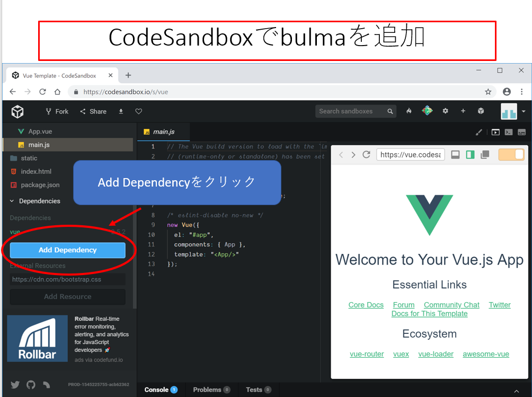This screenshot has height=397, width=532.
Task: Click the flame icon in header
Action: click(409, 111)
